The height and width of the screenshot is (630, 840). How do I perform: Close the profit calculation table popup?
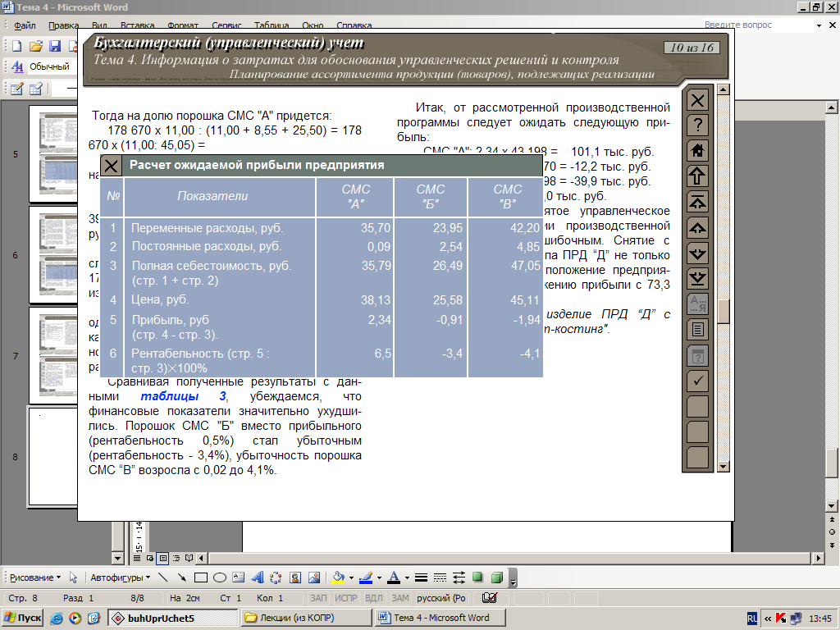pyautogui.click(x=111, y=166)
